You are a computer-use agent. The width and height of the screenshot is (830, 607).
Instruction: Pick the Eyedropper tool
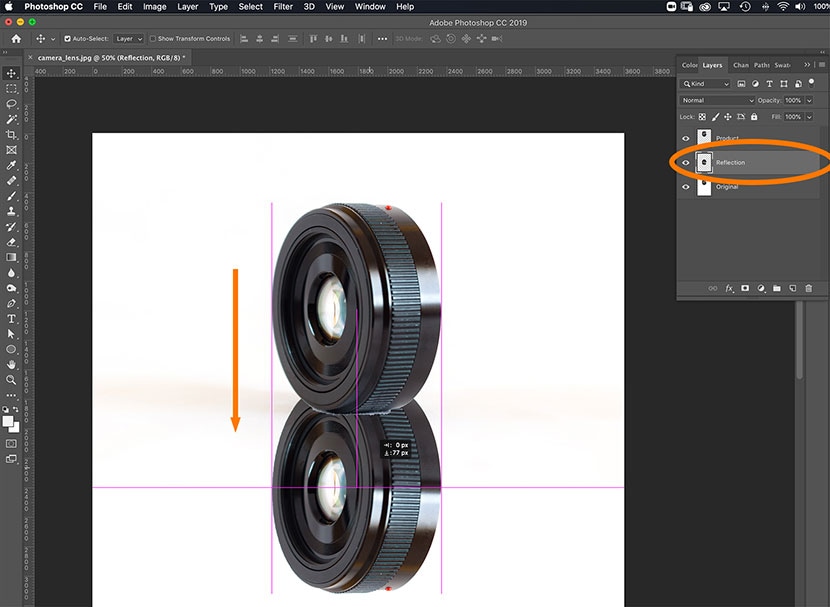(11, 165)
